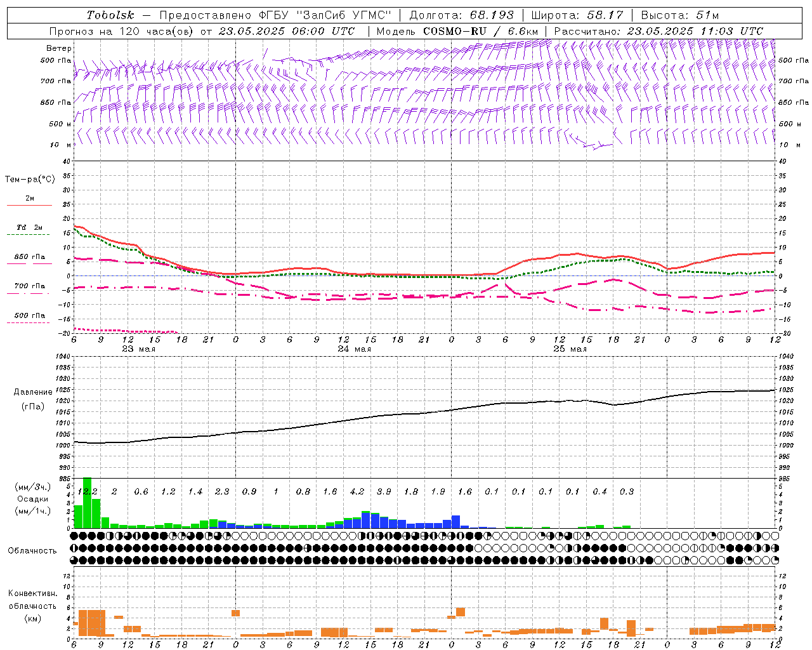Click the 1.8 precipitation total

411,492
